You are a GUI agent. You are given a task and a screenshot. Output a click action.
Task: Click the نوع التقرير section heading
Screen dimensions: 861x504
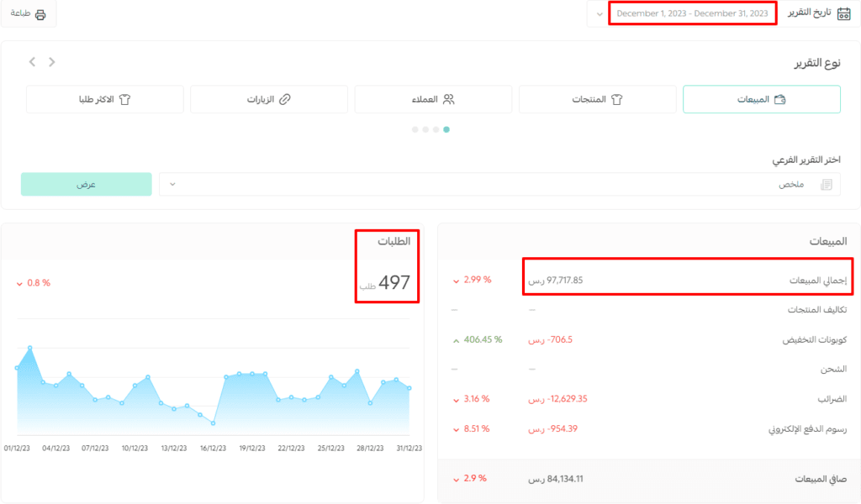click(817, 63)
